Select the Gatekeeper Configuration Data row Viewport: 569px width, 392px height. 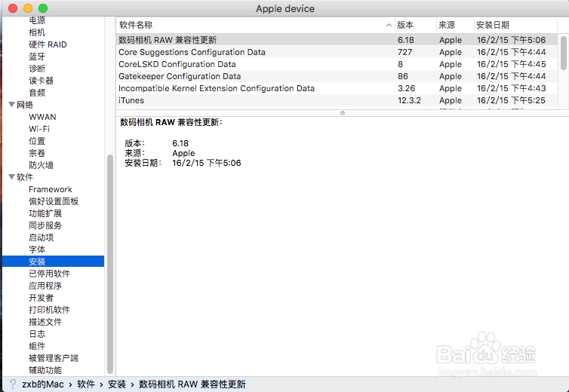[x=337, y=76]
